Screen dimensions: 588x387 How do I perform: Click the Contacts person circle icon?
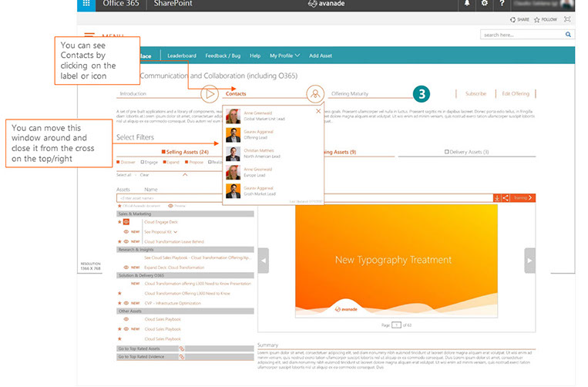click(314, 94)
